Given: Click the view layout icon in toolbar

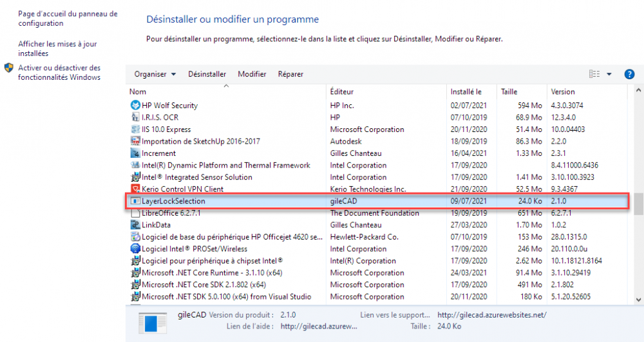Looking at the screenshot, I should pos(594,74).
